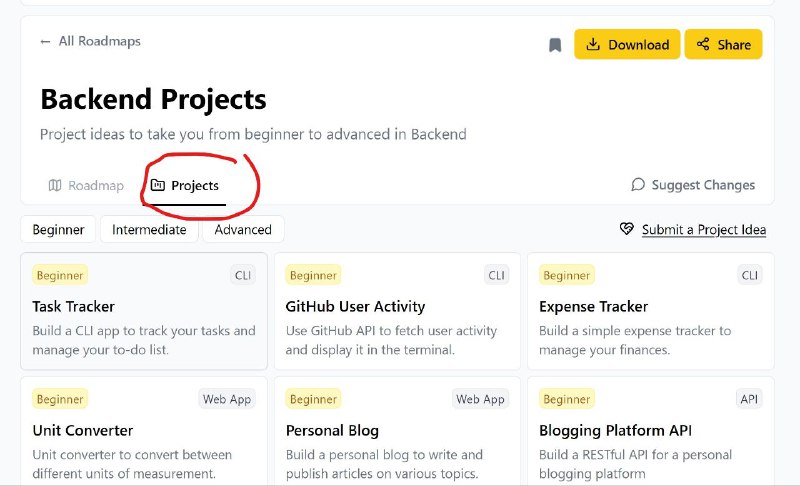800x486 pixels.
Task: Filter projects by Advanced level
Action: pyautogui.click(x=243, y=229)
